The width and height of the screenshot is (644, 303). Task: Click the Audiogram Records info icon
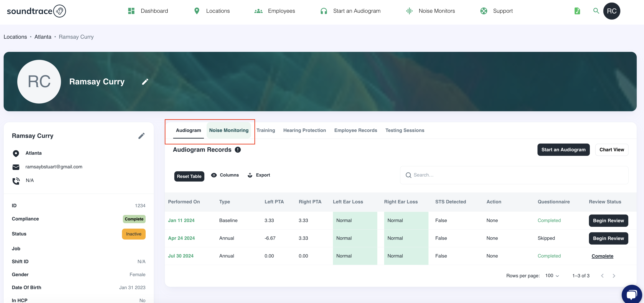point(238,150)
